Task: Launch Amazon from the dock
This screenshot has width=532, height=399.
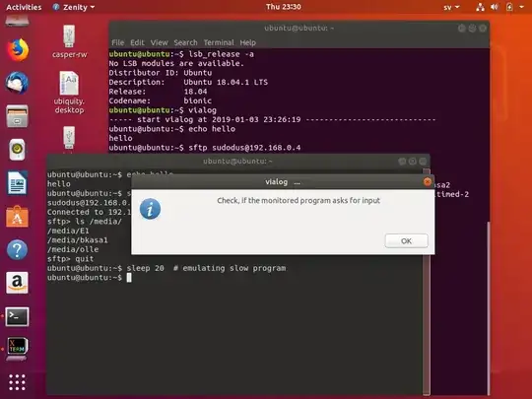Action: pos(17,283)
